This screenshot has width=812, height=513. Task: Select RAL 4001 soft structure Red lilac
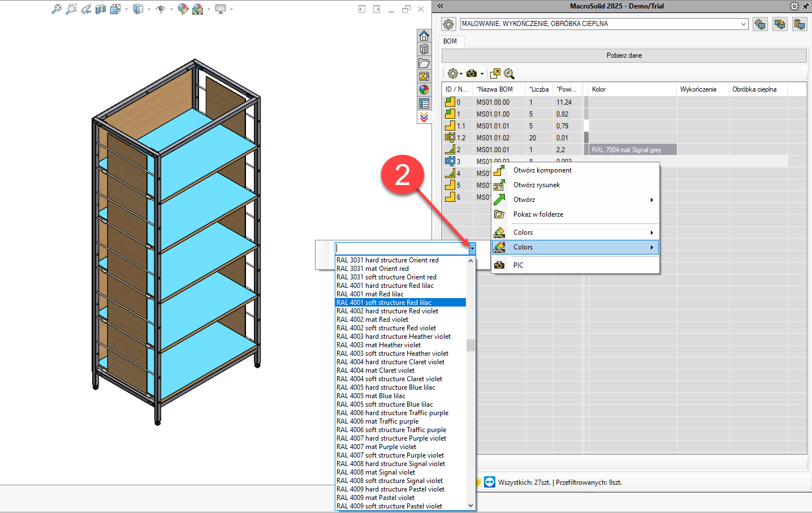[x=401, y=303]
